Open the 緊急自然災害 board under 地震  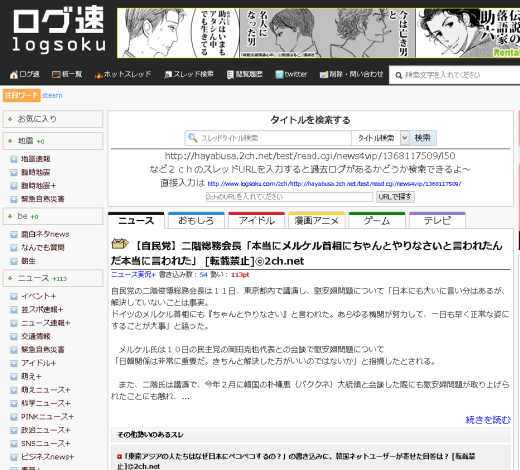click(x=43, y=199)
